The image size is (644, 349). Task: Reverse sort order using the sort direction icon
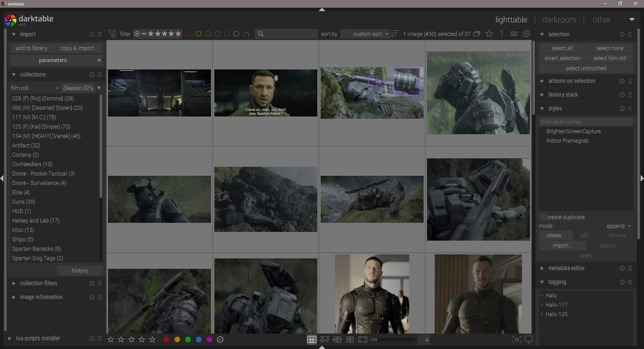[x=395, y=34]
